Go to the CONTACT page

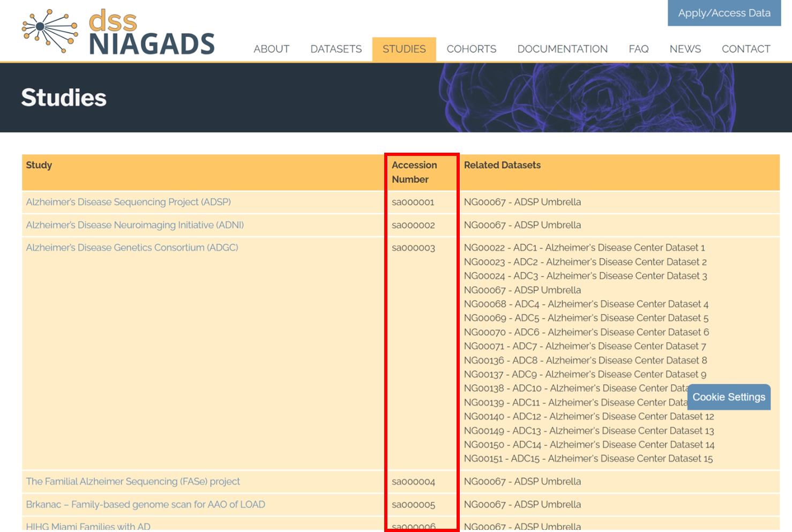(745, 49)
